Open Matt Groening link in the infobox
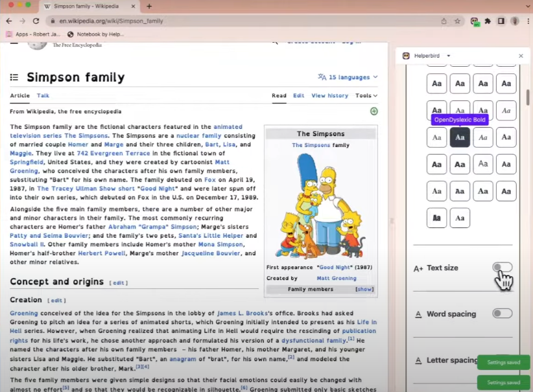 337,278
